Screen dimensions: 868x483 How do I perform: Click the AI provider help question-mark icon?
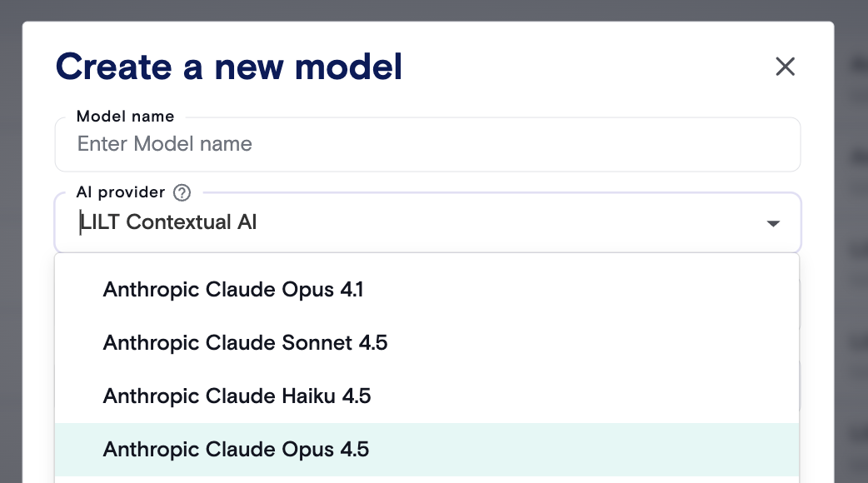point(182,193)
